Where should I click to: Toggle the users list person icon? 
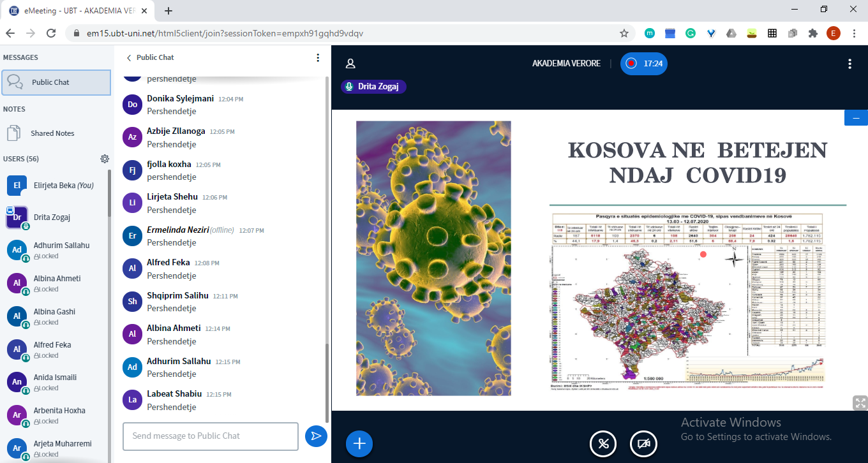click(350, 64)
